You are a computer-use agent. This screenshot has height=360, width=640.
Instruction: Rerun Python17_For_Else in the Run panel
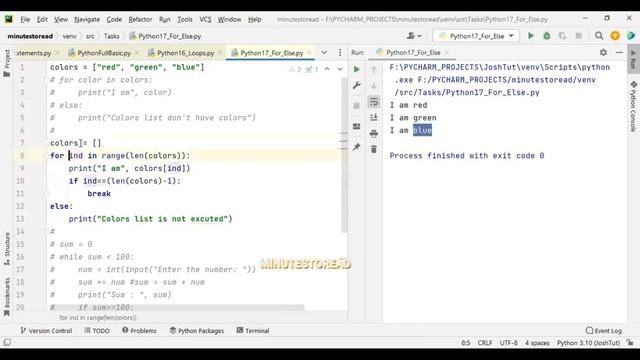pyautogui.click(x=357, y=69)
